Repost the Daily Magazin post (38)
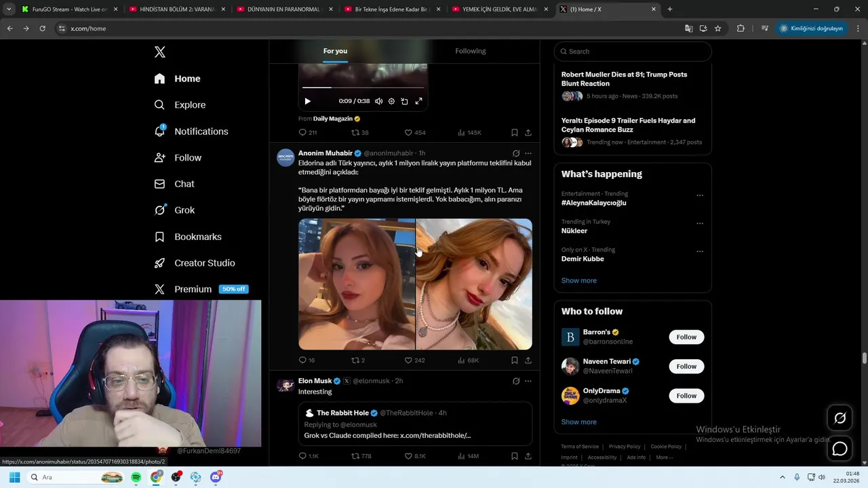The height and width of the screenshot is (488, 868). [x=360, y=133]
